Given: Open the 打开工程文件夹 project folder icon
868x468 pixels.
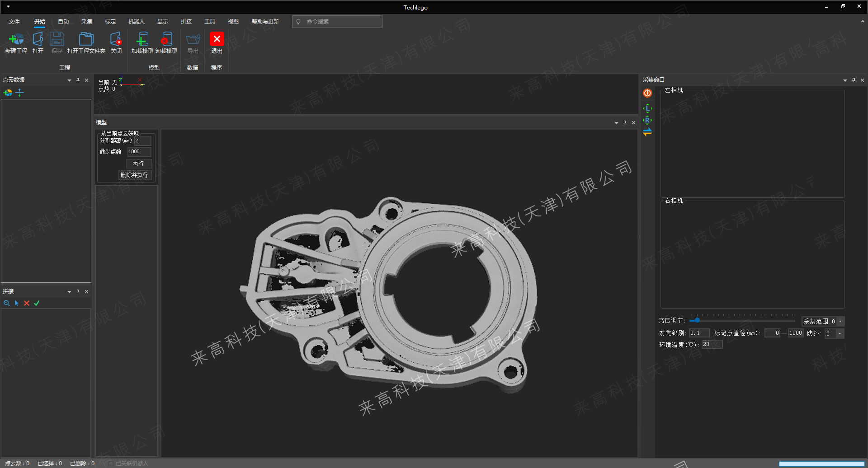Looking at the screenshot, I should coord(86,40).
